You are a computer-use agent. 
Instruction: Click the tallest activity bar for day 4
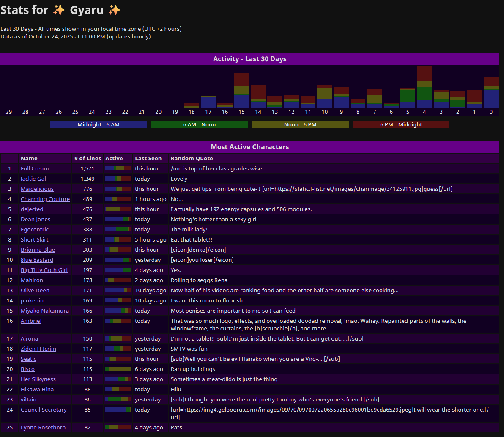pos(424,87)
